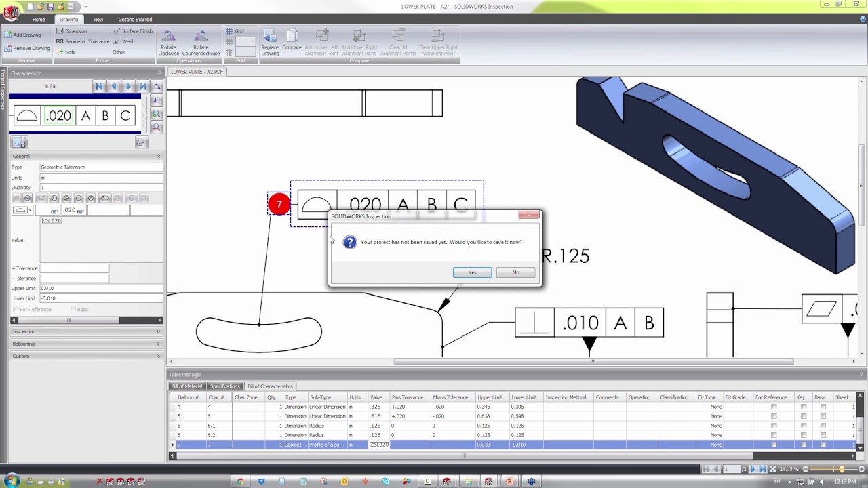Open the Specifications tab in Table Manager

pyautogui.click(x=224, y=386)
